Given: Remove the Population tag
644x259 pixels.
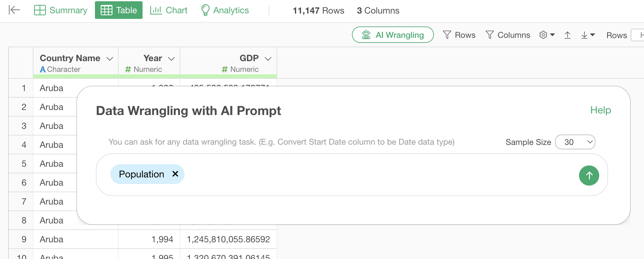Looking at the screenshot, I should click(175, 174).
